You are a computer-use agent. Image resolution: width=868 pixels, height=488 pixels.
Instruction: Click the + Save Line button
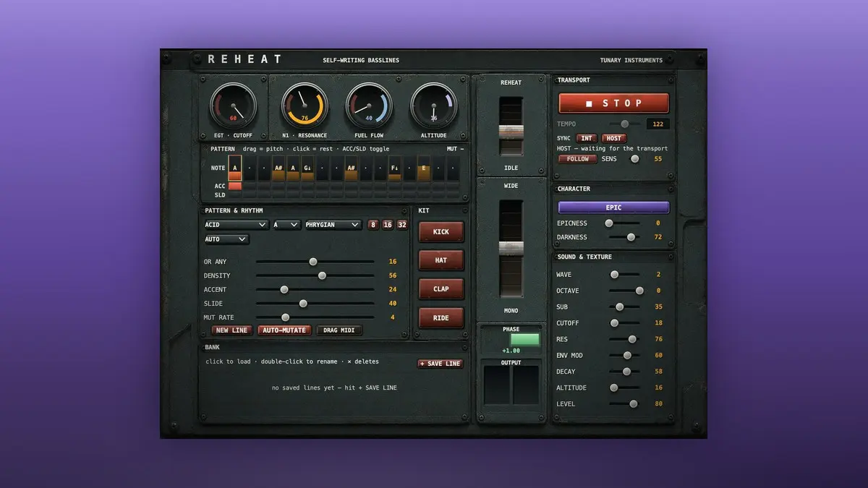click(441, 364)
